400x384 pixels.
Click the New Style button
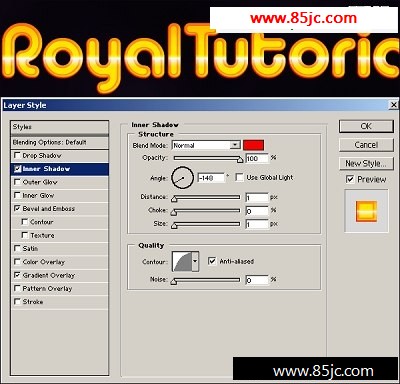(x=366, y=164)
